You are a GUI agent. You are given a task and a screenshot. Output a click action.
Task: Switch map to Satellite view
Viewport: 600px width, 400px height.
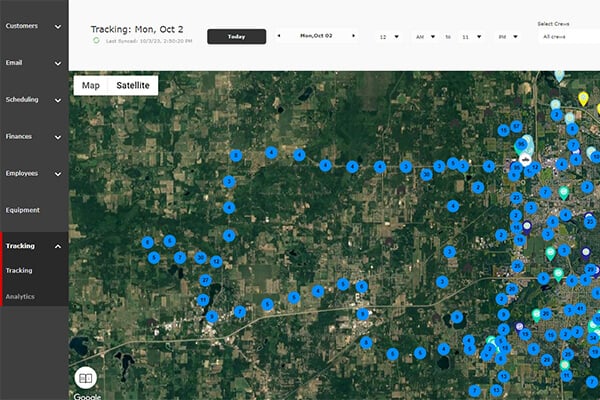(133, 86)
